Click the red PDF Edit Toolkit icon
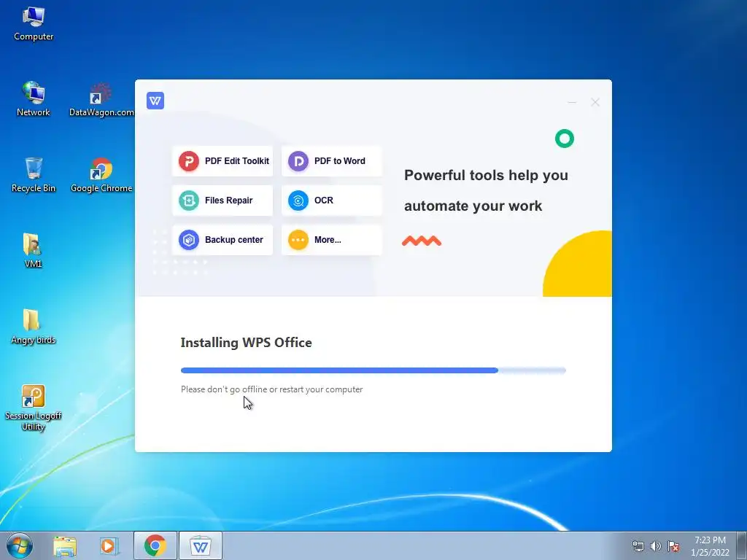This screenshot has height=560, width=747. click(189, 161)
